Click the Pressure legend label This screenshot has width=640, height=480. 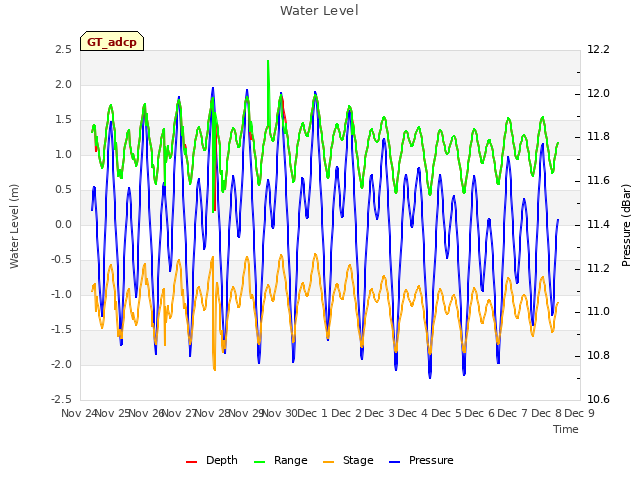coord(431,460)
